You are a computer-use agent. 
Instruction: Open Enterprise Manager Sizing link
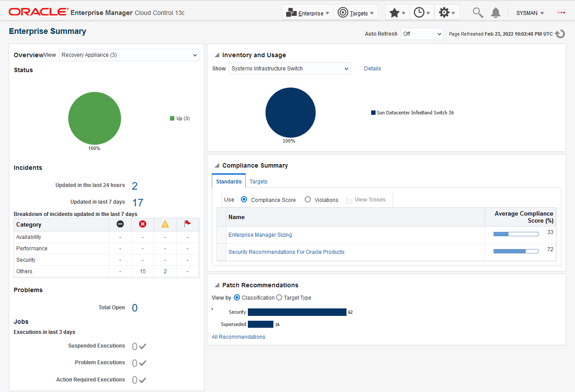[x=260, y=235]
